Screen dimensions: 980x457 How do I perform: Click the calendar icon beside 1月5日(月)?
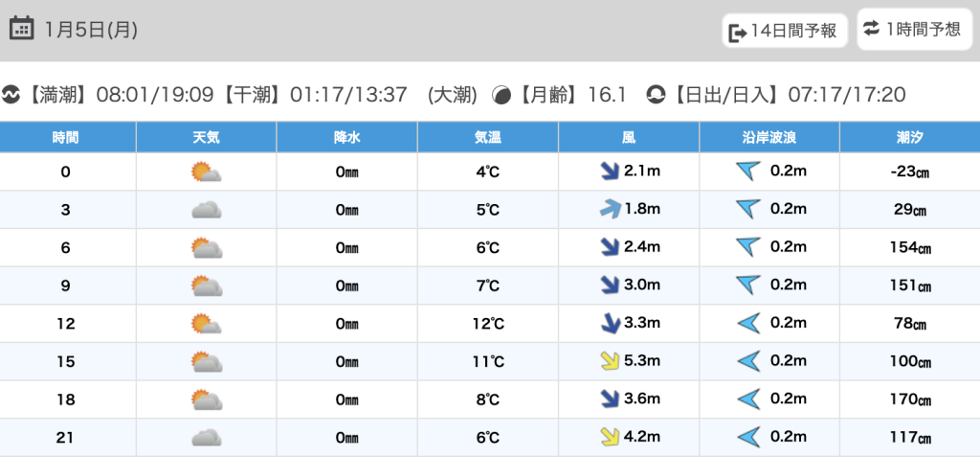click(x=21, y=29)
